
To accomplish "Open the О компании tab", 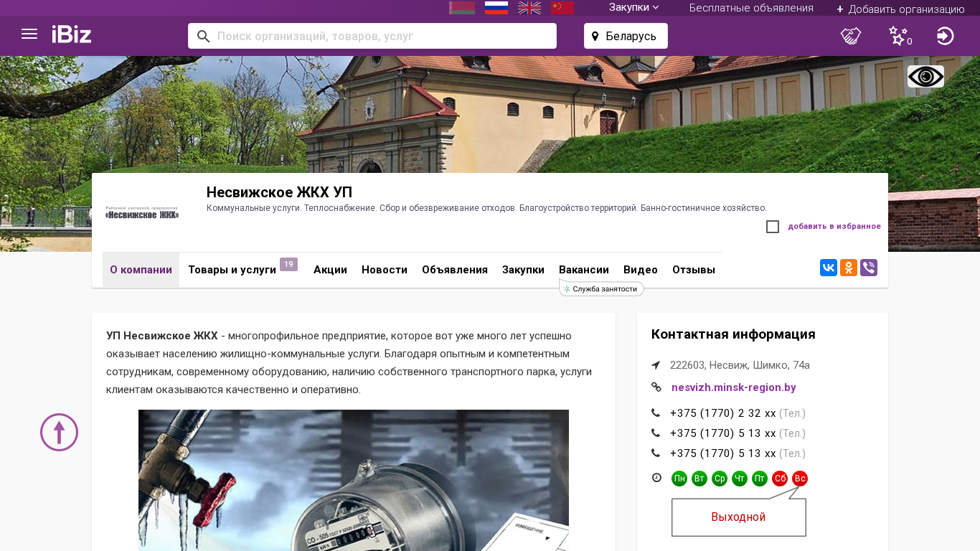I will pyautogui.click(x=141, y=270).
